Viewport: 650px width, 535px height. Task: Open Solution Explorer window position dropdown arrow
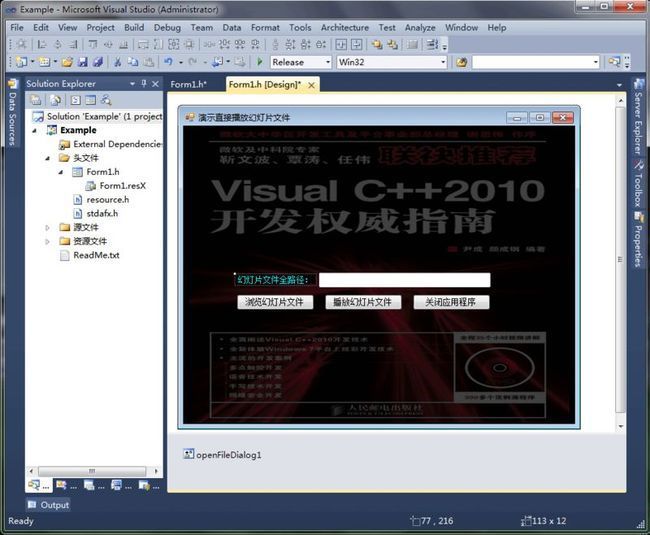click(132, 84)
